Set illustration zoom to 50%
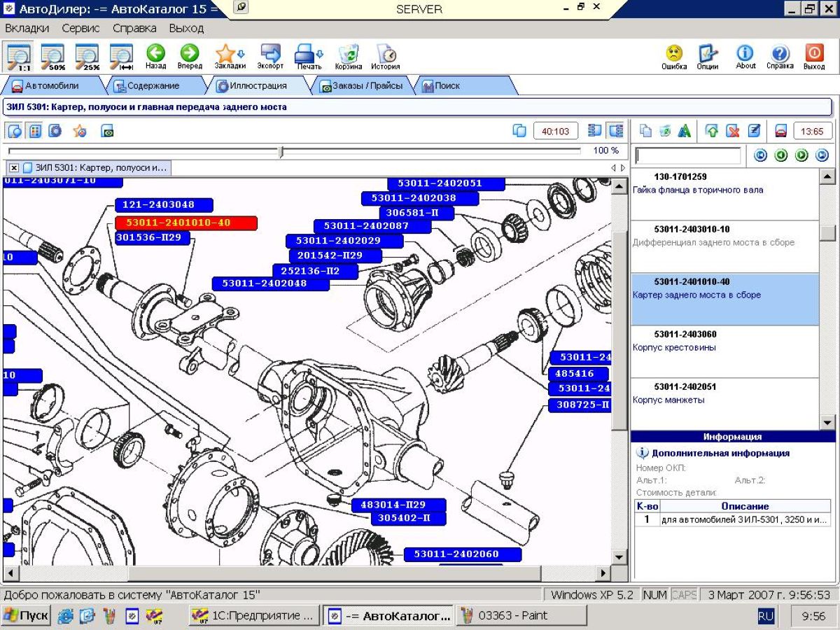The width and height of the screenshot is (840, 630). click(x=53, y=57)
